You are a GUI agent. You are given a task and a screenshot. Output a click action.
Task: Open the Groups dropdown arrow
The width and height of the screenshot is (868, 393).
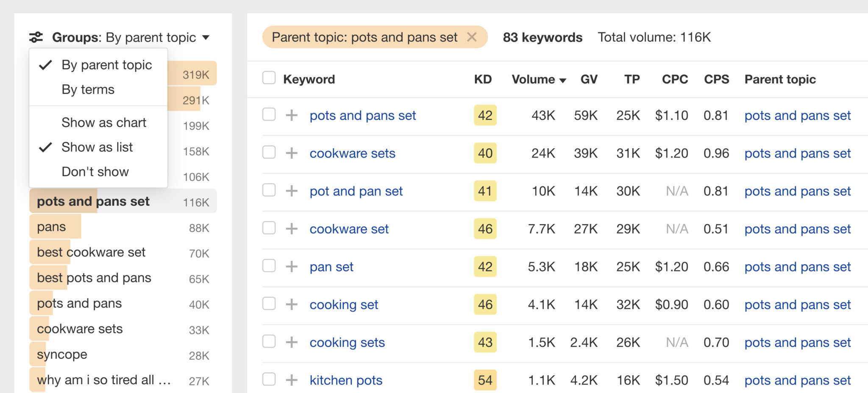[206, 37]
